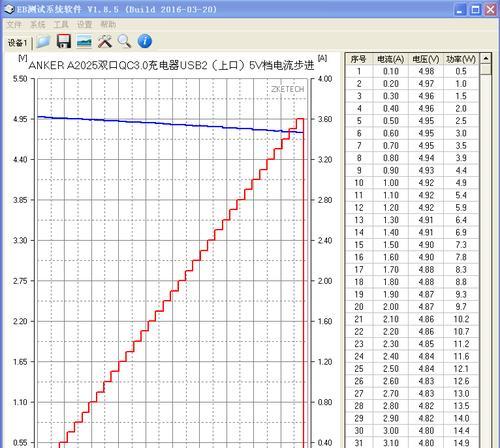The height and width of the screenshot is (448, 500).
Task: Select current value 0.40 in row 4
Action: [391, 108]
